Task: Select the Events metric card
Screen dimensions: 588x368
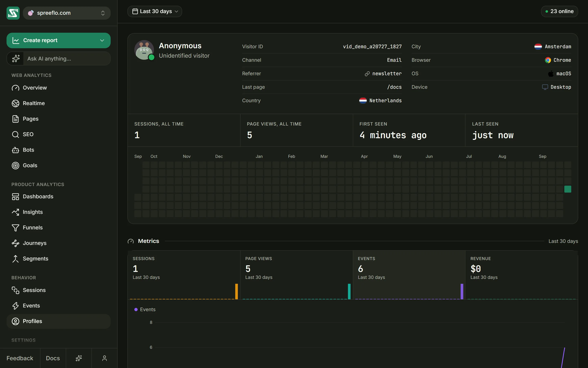Action: coord(409,275)
